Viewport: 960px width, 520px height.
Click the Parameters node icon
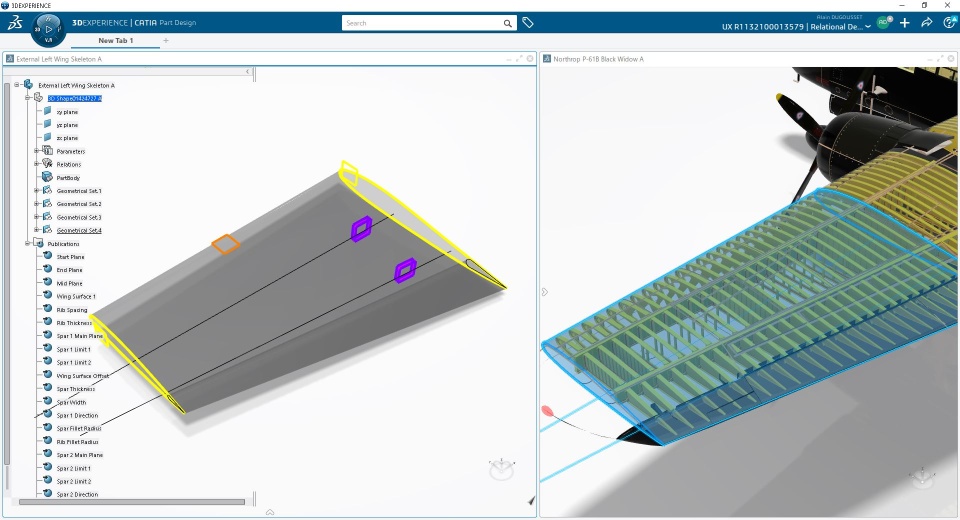[x=47, y=151]
